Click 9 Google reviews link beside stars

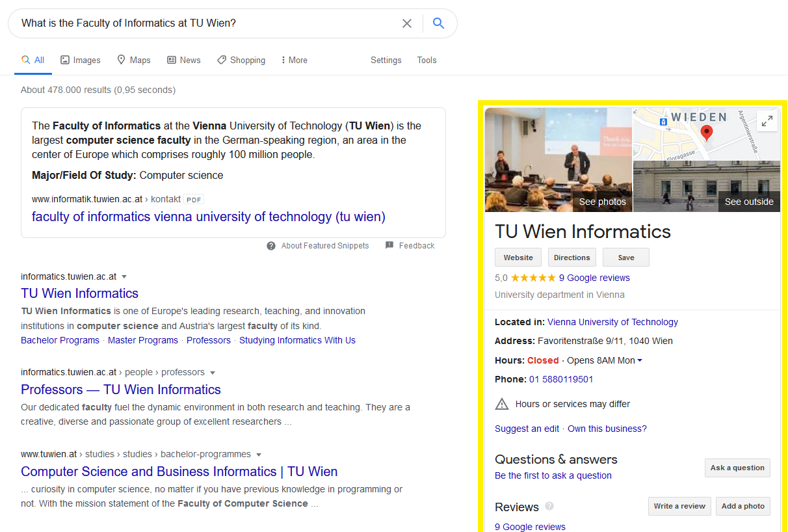pyautogui.click(x=594, y=278)
